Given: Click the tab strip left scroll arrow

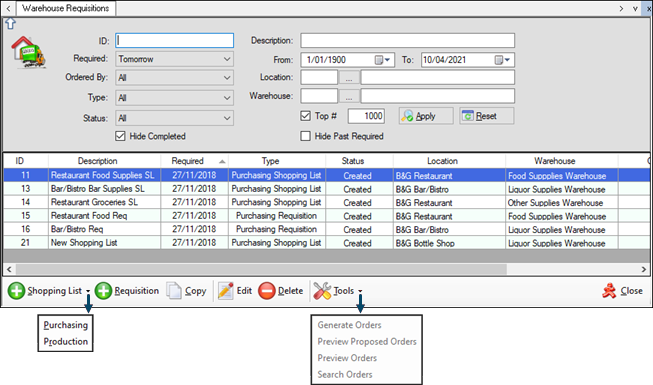Looking at the screenshot, I should tap(8, 8).
